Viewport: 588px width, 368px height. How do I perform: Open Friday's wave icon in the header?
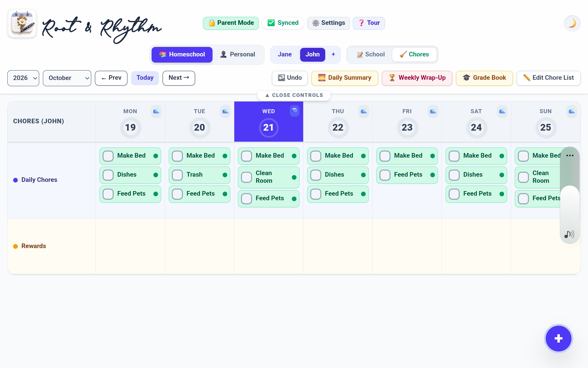pyautogui.click(x=433, y=111)
